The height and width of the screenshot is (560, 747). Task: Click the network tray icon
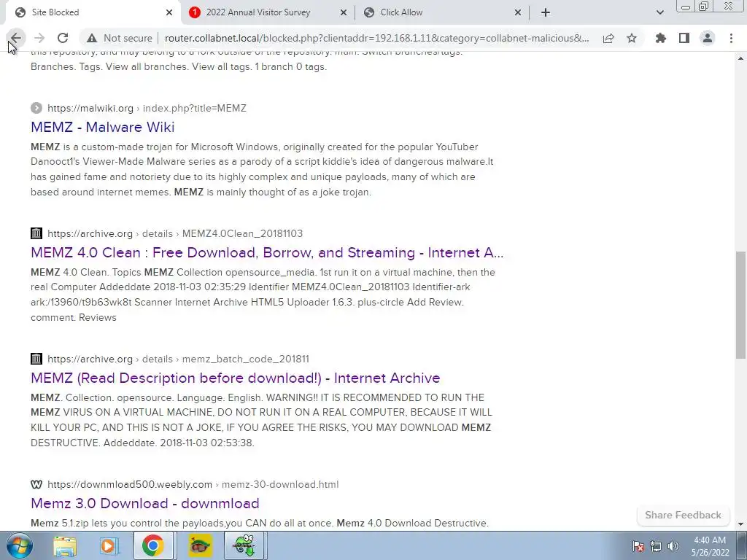click(656, 546)
